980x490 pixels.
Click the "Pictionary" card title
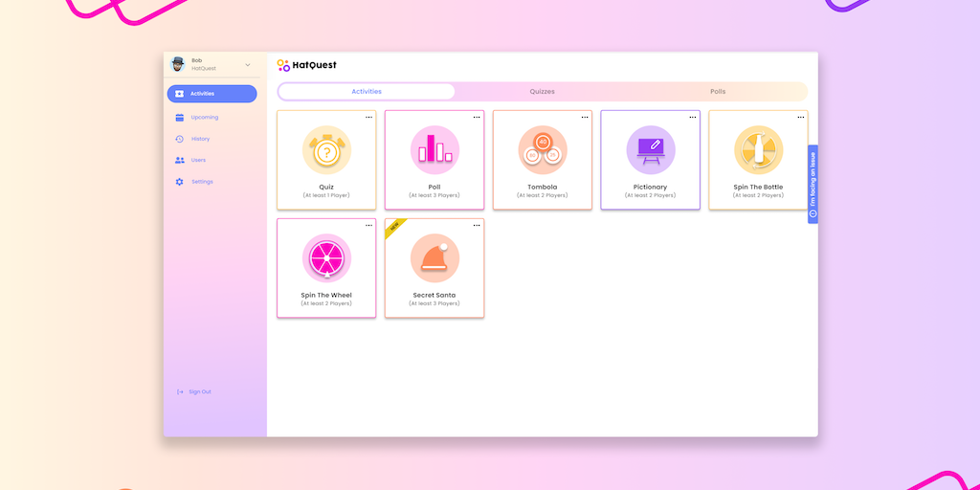pos(650,187)
